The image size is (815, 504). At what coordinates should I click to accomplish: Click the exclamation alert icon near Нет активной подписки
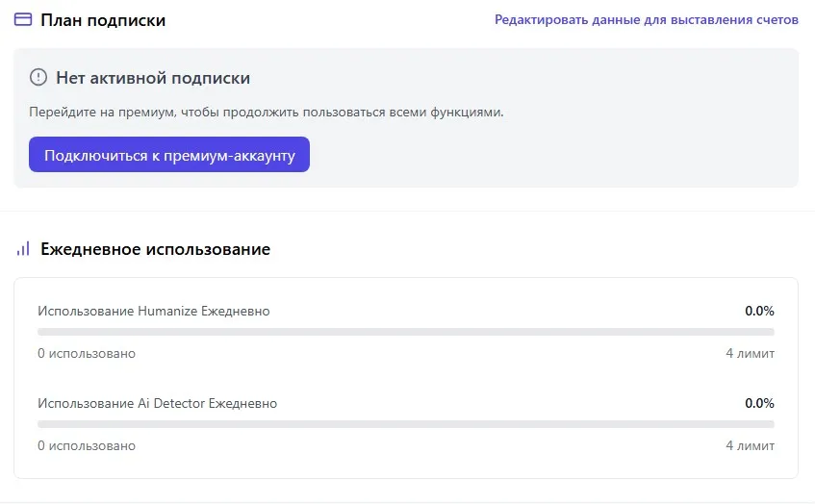tap(38, 77)
